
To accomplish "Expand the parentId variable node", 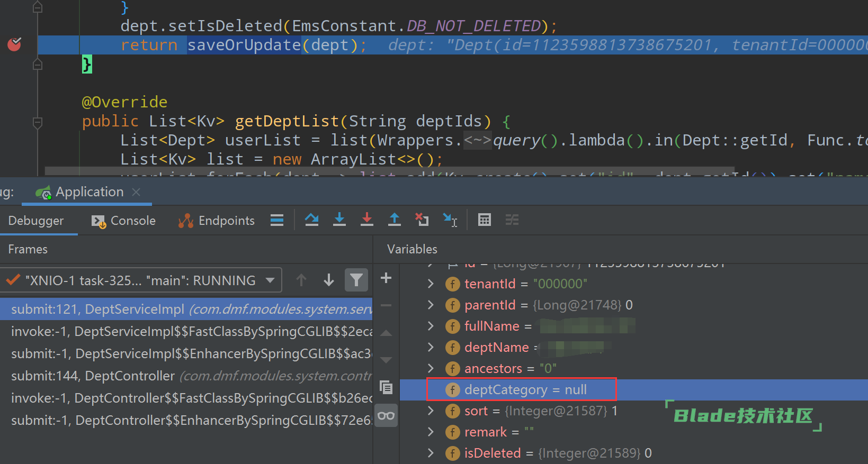I will tap(431, 305).
